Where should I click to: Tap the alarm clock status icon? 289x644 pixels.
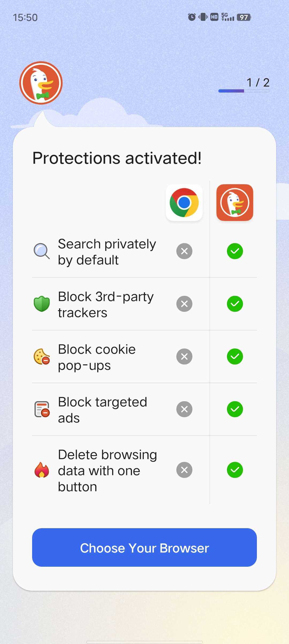[x=192, y=17]
